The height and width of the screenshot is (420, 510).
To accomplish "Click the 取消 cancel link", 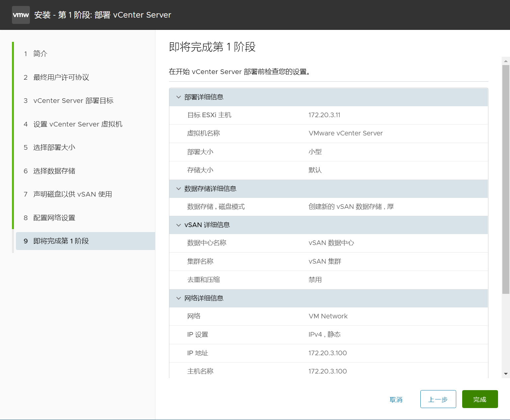I will (x=396, y=399).
